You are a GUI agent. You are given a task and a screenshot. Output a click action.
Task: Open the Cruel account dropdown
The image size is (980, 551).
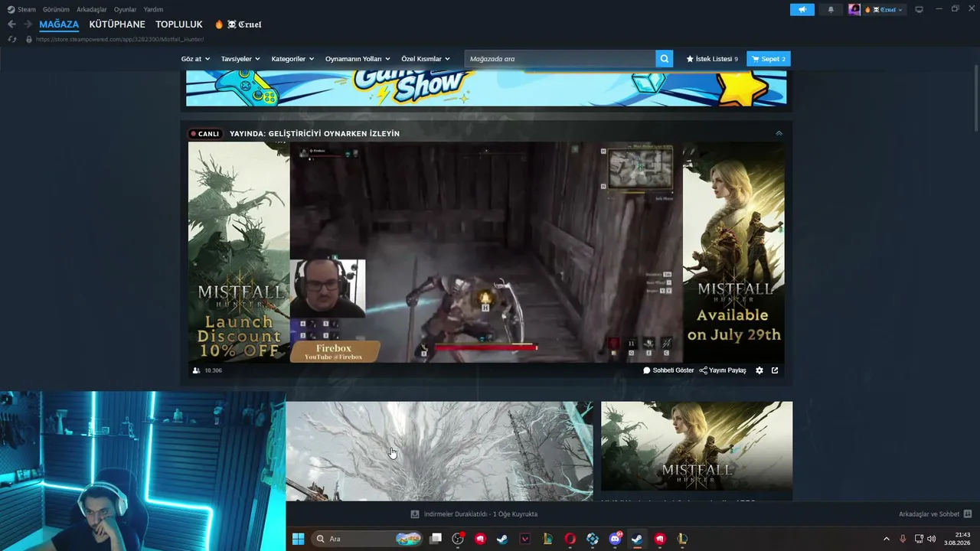[x=884, y=9]
